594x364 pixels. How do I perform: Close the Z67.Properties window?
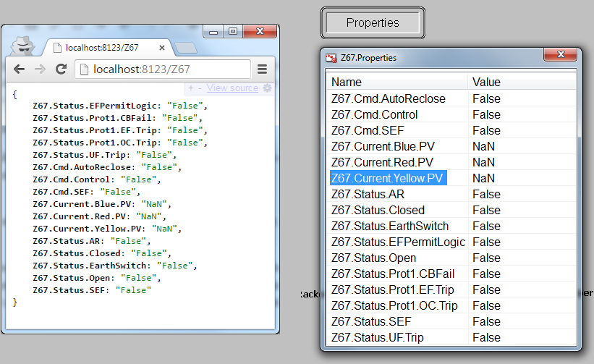pos(561,54)
